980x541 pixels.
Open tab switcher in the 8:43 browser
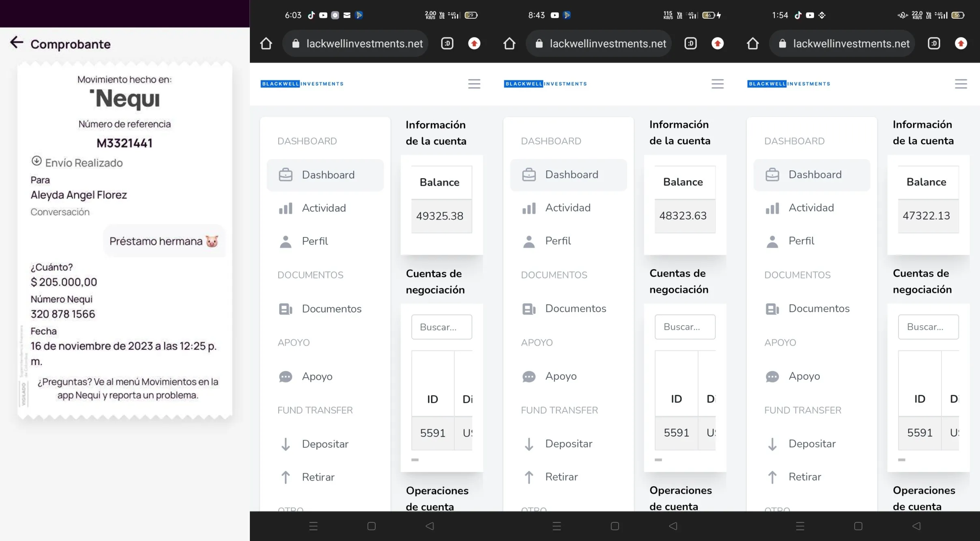pyautogui.click(x=690, y=43)
